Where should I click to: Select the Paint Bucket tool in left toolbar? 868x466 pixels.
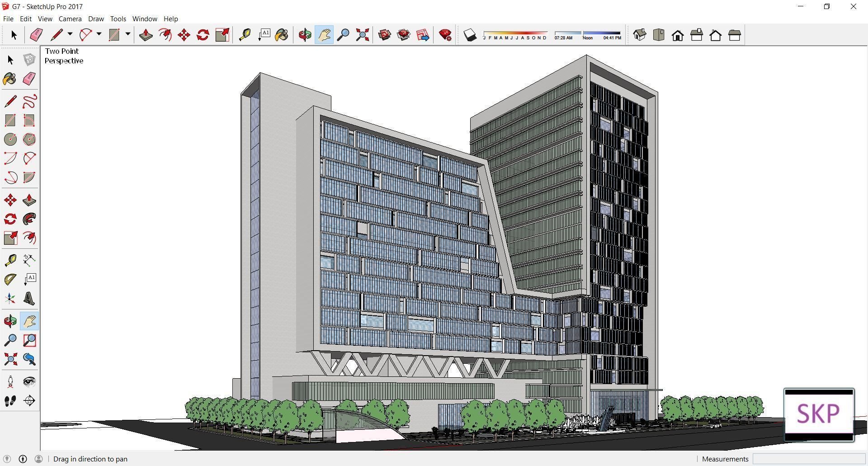click(x=10, y=79)
